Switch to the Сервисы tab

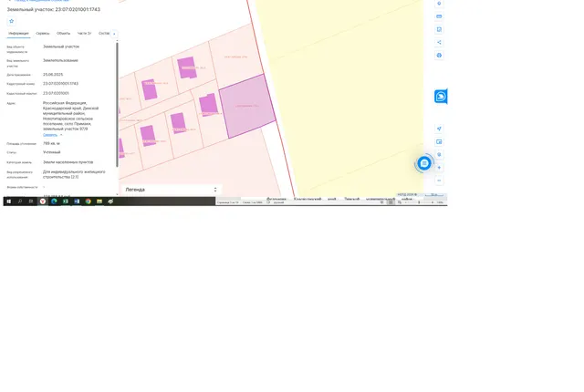click(x=43, y=34)
